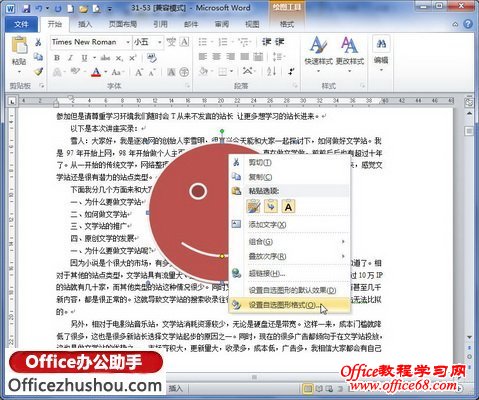This screenshot has width=479, height=400.
Task: Click the Word Help question mark icon
Action: click(x=468, y=24)
